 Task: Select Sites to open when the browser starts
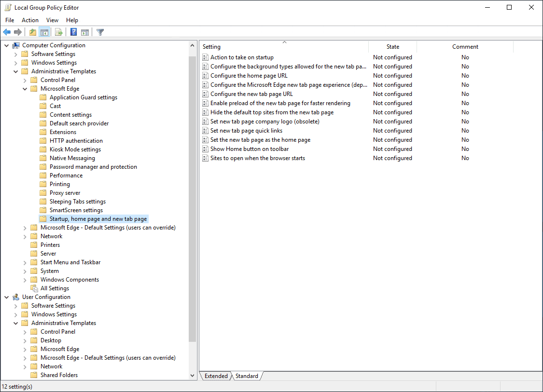point(258,158)
